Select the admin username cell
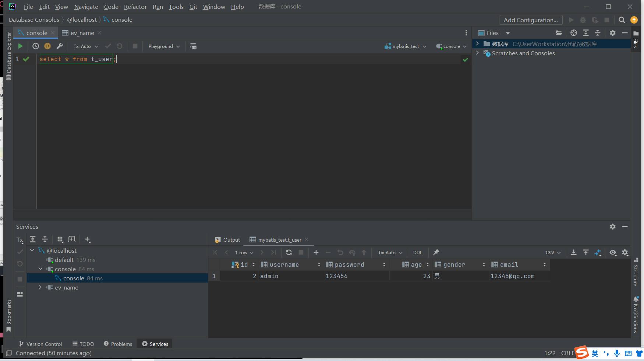Image resolution: width=644 pixels, height=361 pixels. click(x=291, y=276)
